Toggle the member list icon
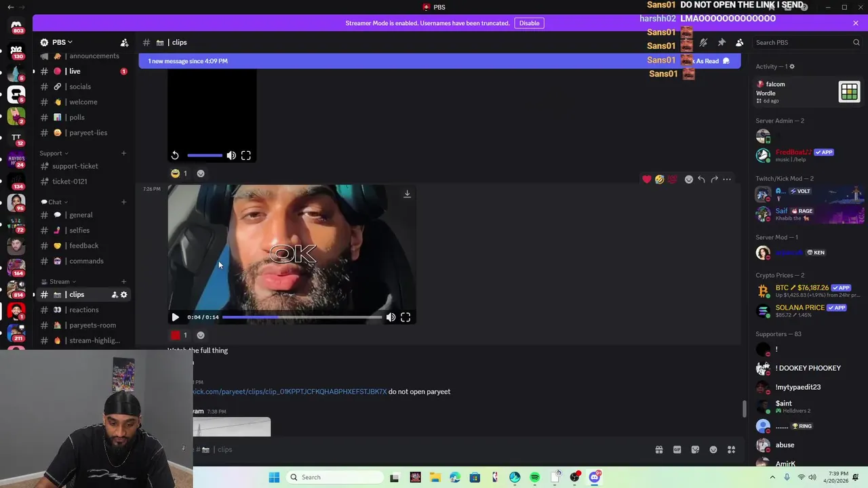 point(740,43)
